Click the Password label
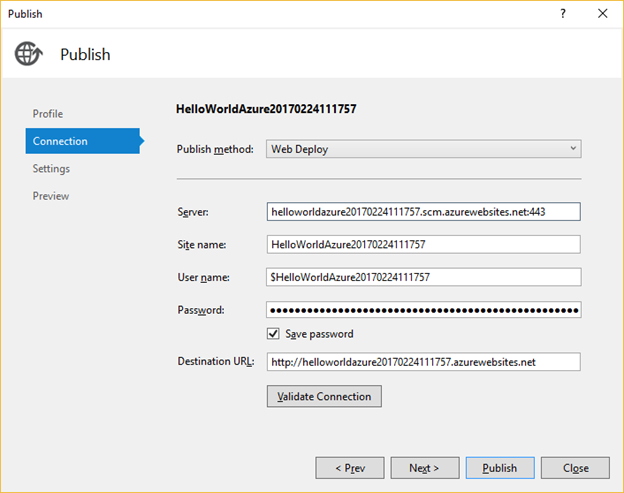This screenshot has width=624, height=493. pos(201,310)
